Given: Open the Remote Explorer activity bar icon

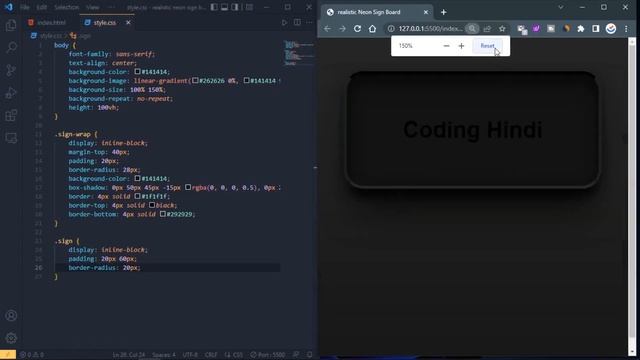Looking at the screenshot, I should 11,138.
